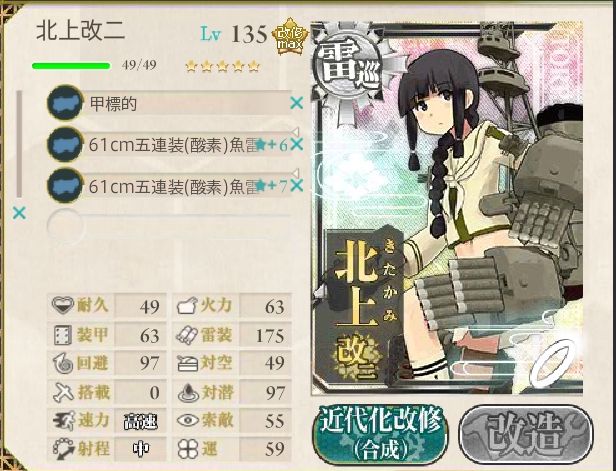Click the 改修max gold star badge
Viewport: 616px width, 471px height.
tap(290, 36)
